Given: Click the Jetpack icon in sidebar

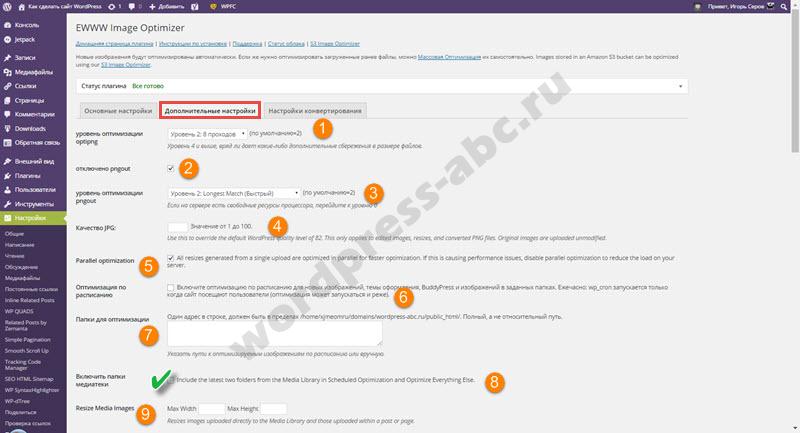Looking at the screenshot, I should tap(8, 39).
